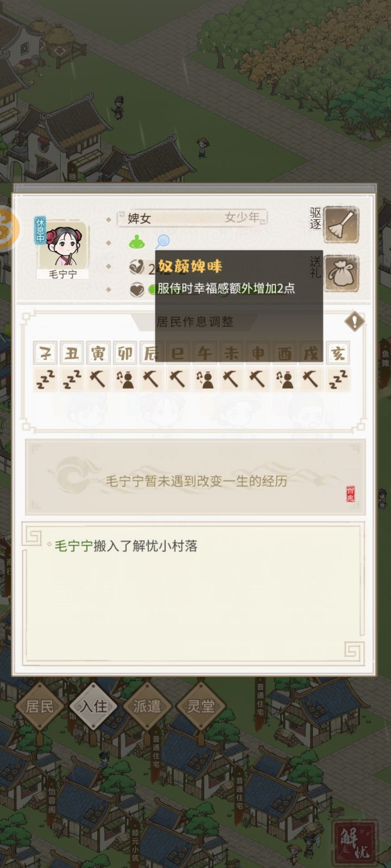Toggle the 卯 hour leisure schedule slot
The image size is (391, 868).
pos(125,380)
